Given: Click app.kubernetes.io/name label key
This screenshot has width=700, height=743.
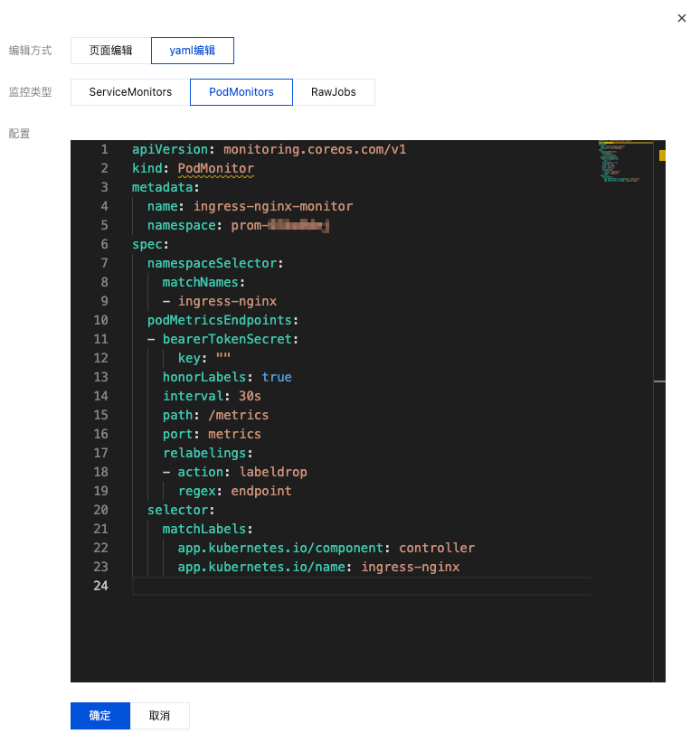Looking at the screenshot, I should 261,567.
